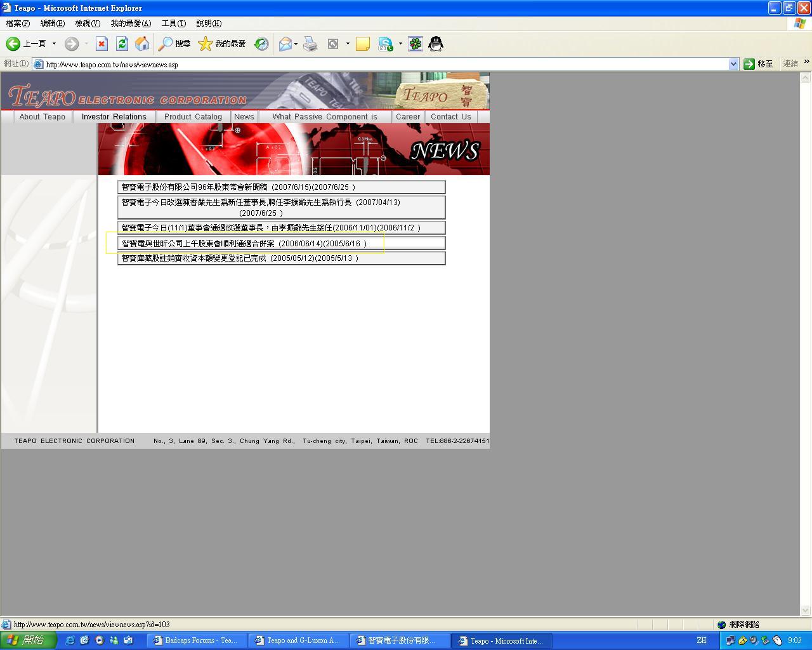Open the 智寶電與世昕公司 merger news item
This screenshot has width=812, height=650.
pos(282,244)
